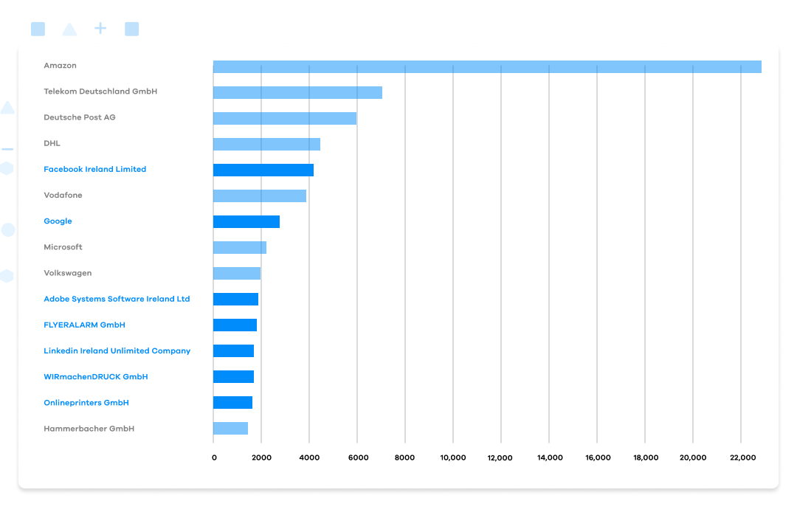This screenshot has height=532, width=797.
Task: Click the Amazon label
Action: (60, 66)
